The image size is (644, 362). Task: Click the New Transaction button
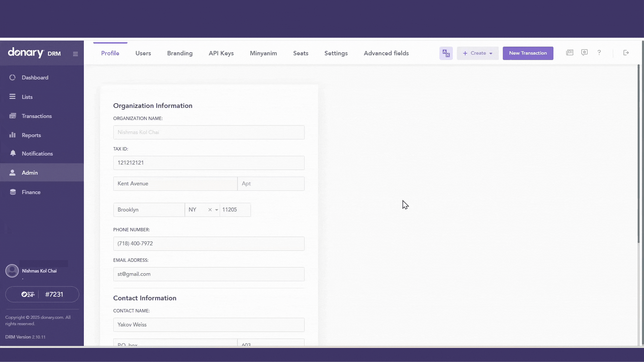coord(528,53)
